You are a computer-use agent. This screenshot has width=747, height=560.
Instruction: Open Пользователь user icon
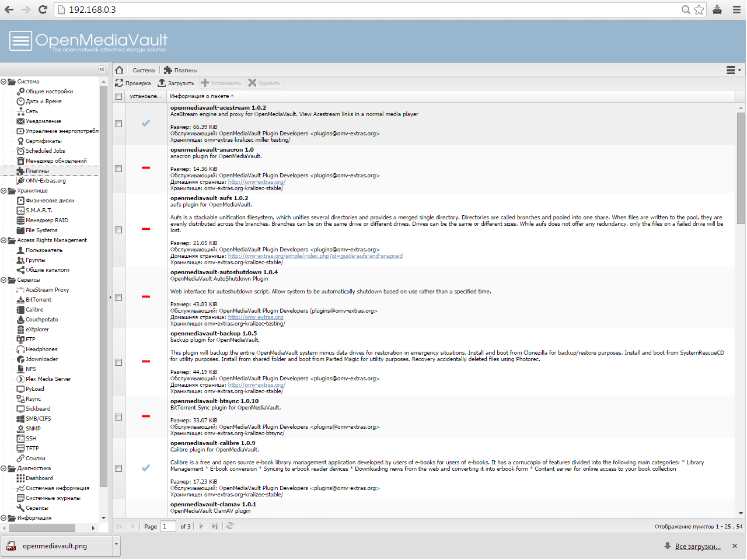(20, 250)
